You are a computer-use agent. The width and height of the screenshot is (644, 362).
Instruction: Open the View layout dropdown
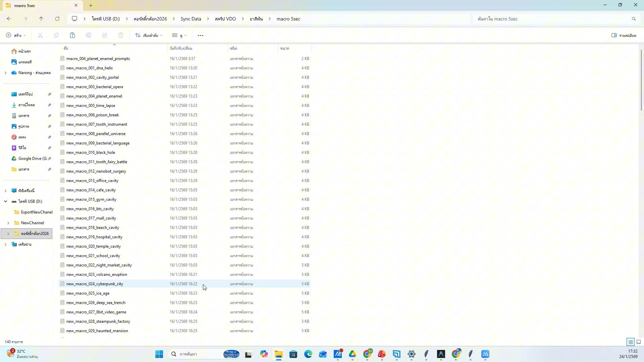tap(179, 35)
